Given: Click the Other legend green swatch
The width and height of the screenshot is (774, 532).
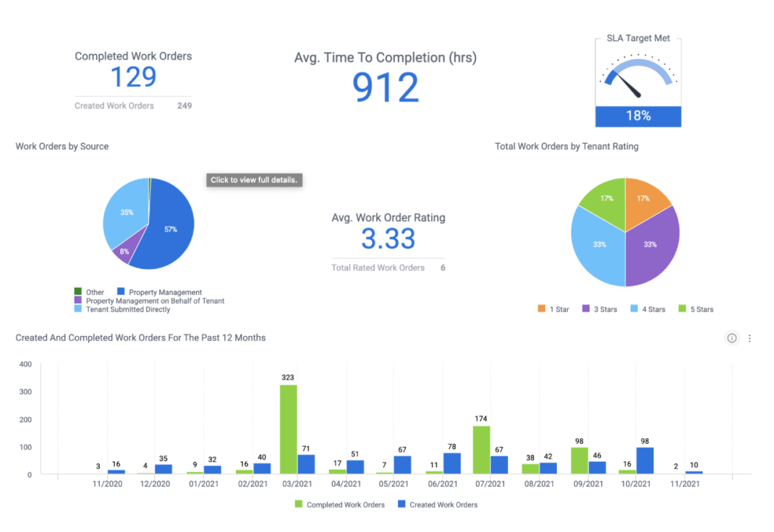Looking at the screenshot, I should (x=79, y=292).
